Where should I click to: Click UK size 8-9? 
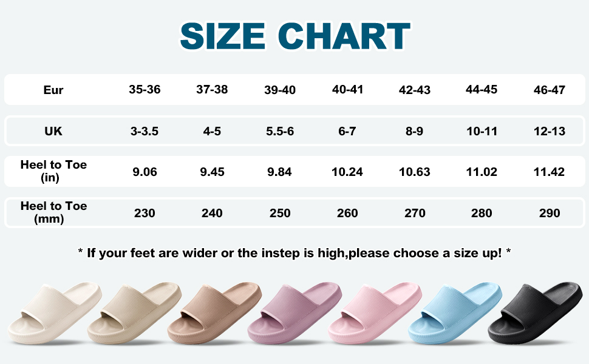coord(415,131)
